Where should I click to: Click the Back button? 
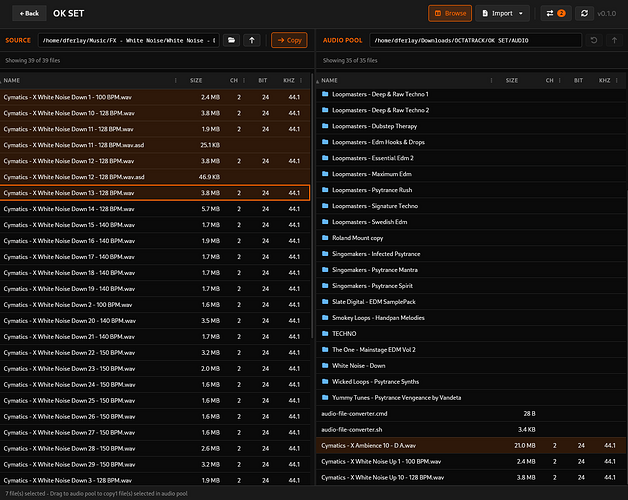pos(29,13)
